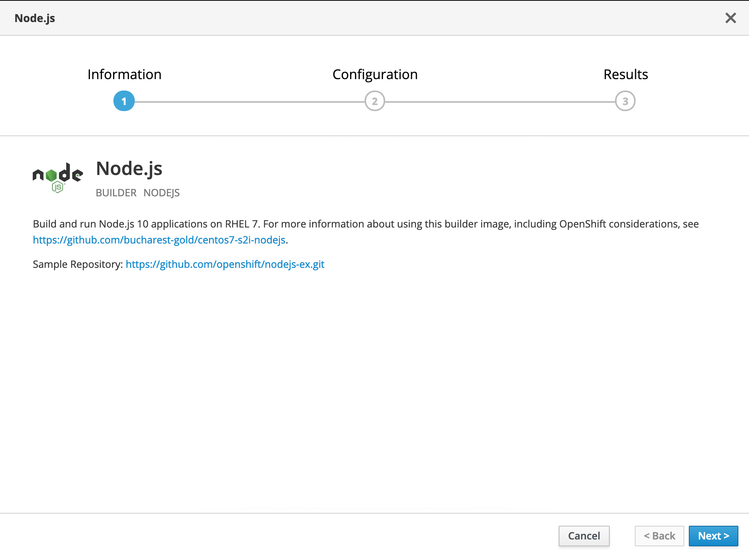Select step 1 Information circle
This screenshot has width=749, height=560.
124,101
